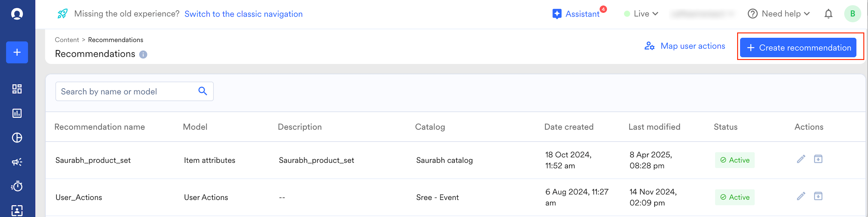The height and width of the screenshot is (217, 868).
Task: Open the bar chart analytics icon
Action: pyautogui.click(x=17, y=113)
